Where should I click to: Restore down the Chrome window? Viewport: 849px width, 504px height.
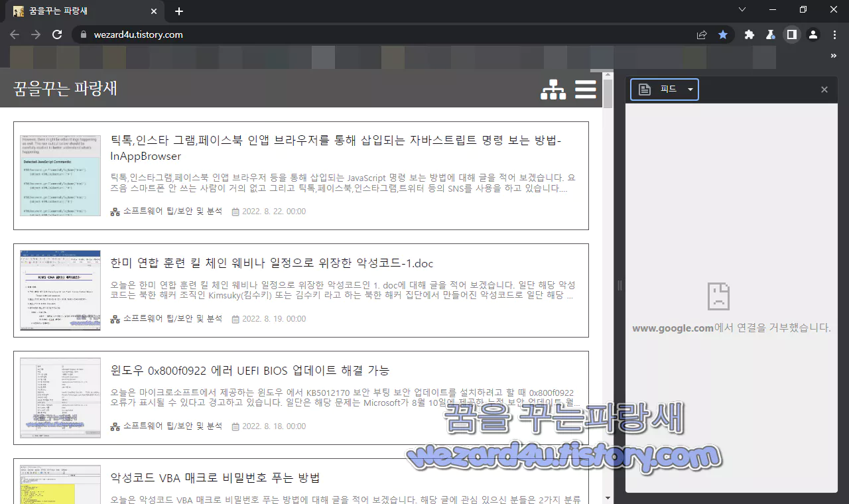point(803,9)
